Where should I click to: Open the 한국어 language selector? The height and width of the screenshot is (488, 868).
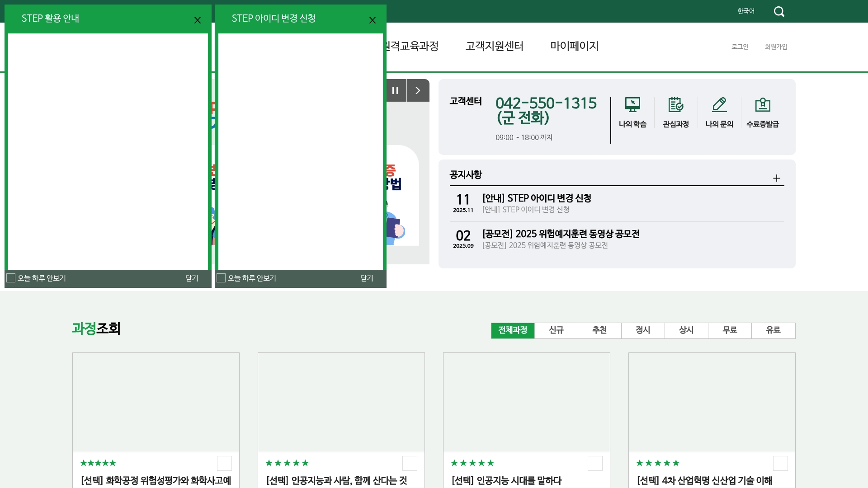[746, 11]
